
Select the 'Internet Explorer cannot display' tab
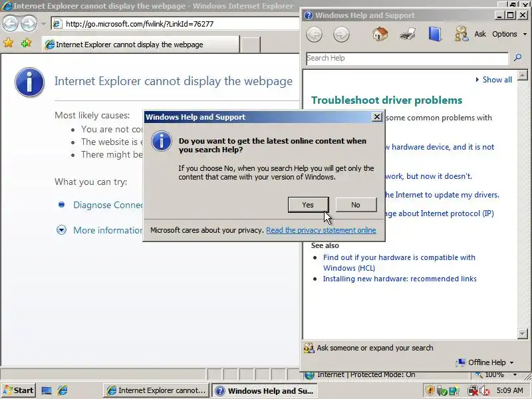pyautogui.click(x=141, y=45)
